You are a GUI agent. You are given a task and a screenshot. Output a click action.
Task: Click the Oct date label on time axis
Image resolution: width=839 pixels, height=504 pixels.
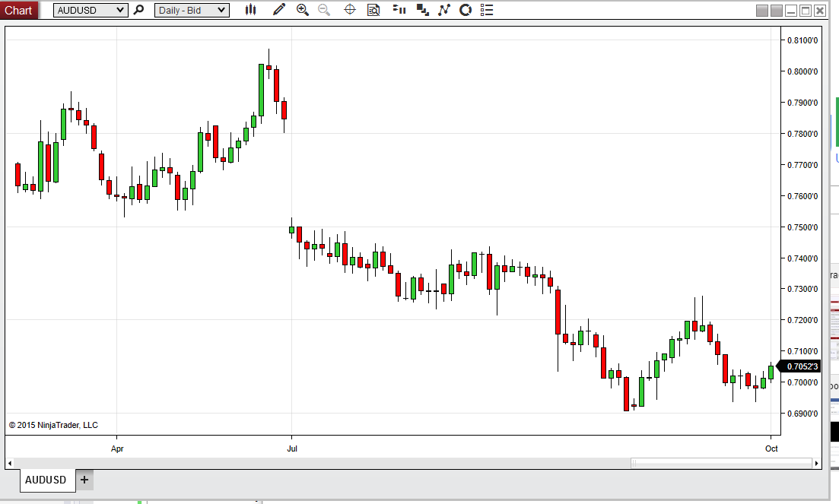point(771,449)
